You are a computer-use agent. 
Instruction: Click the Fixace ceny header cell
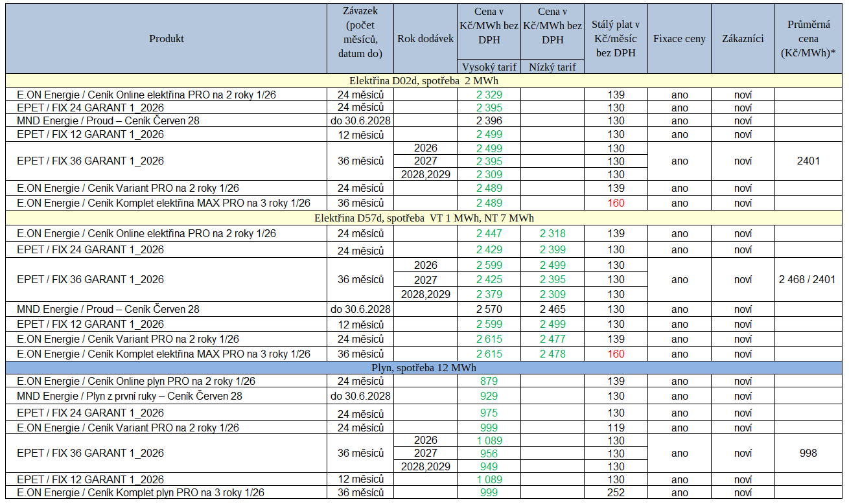679,39
